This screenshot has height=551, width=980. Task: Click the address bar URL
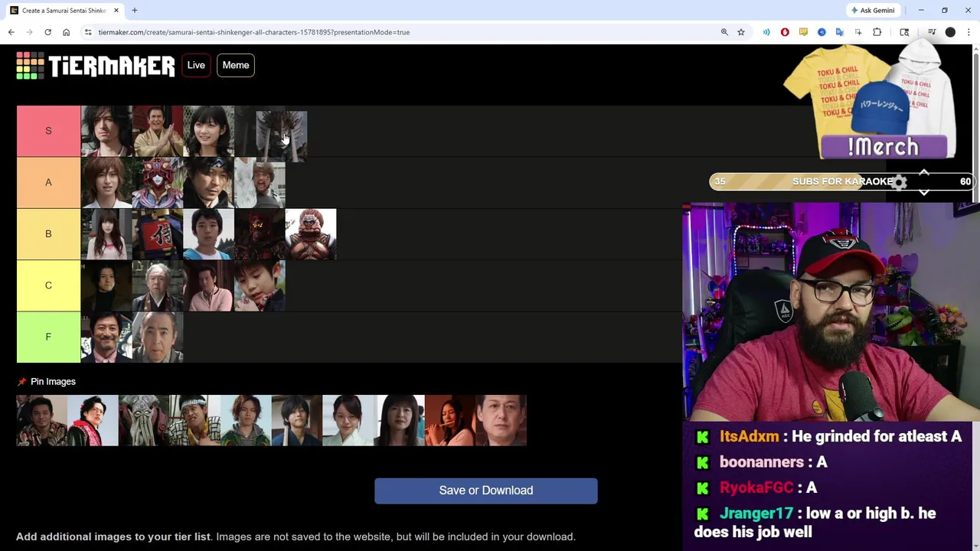[x=253, y=32]
